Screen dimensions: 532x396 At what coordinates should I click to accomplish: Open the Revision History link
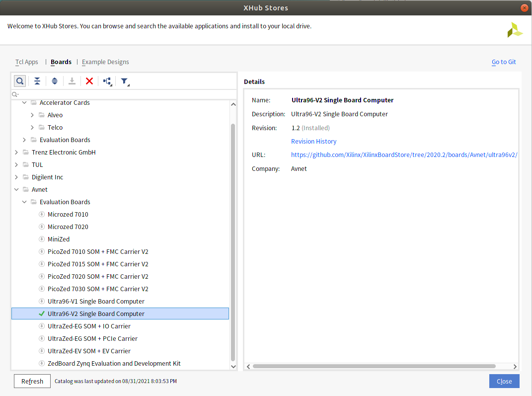point(313,142)
